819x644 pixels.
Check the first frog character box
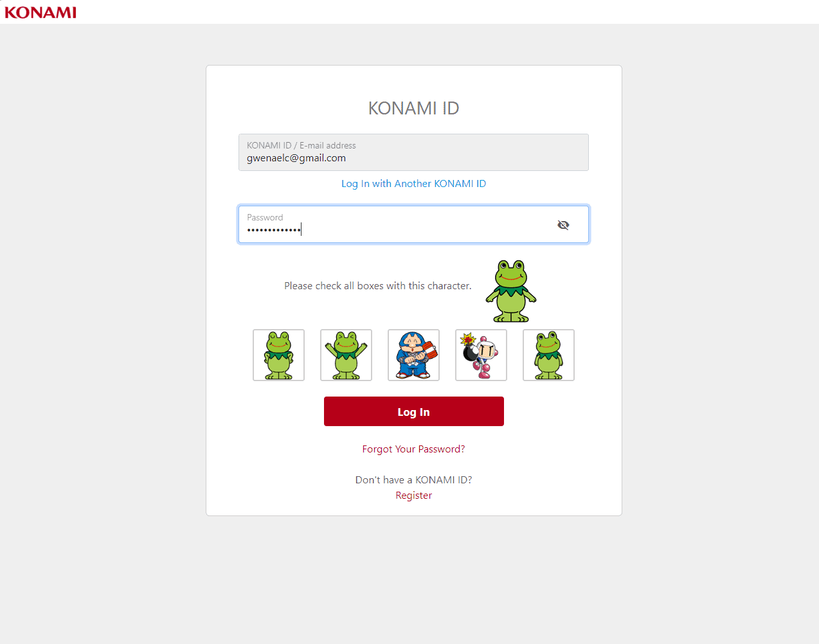278,355
